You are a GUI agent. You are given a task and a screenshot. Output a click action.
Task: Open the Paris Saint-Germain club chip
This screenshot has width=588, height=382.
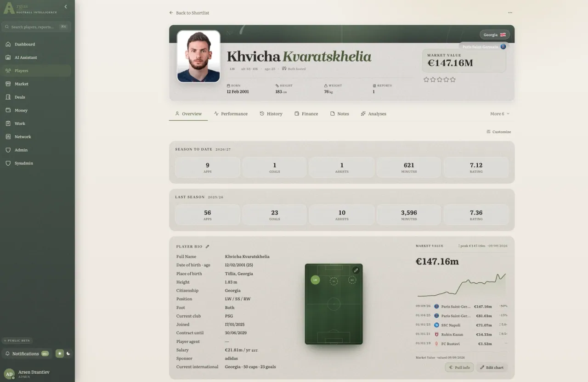coord(484,47)
